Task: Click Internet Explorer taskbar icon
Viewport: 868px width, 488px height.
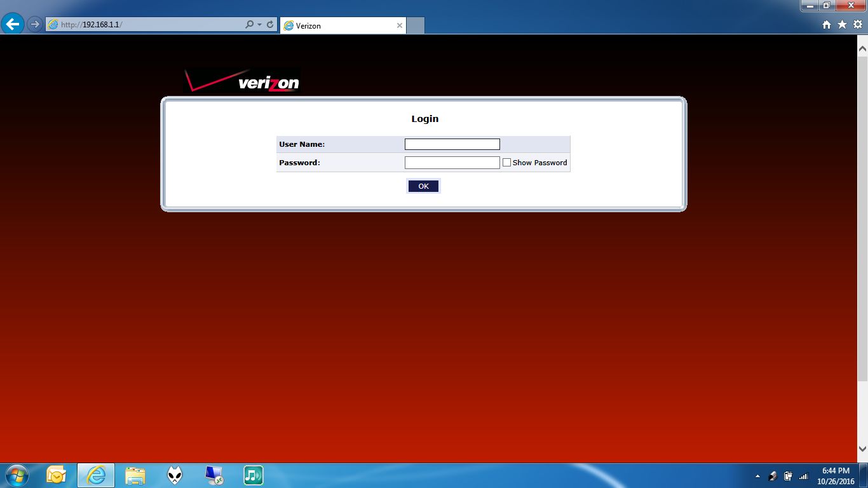Action: tap(96, 475)
